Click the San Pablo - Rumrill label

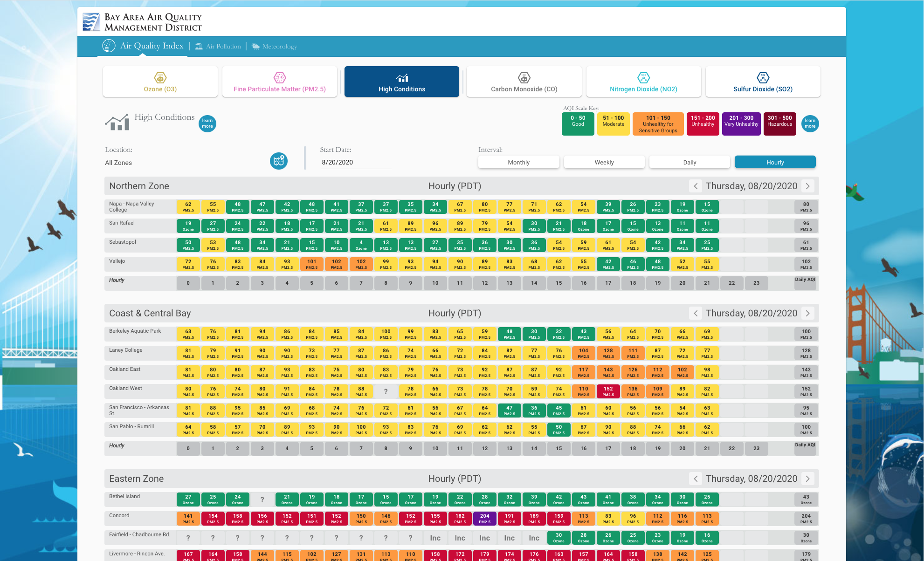point(131,427)
